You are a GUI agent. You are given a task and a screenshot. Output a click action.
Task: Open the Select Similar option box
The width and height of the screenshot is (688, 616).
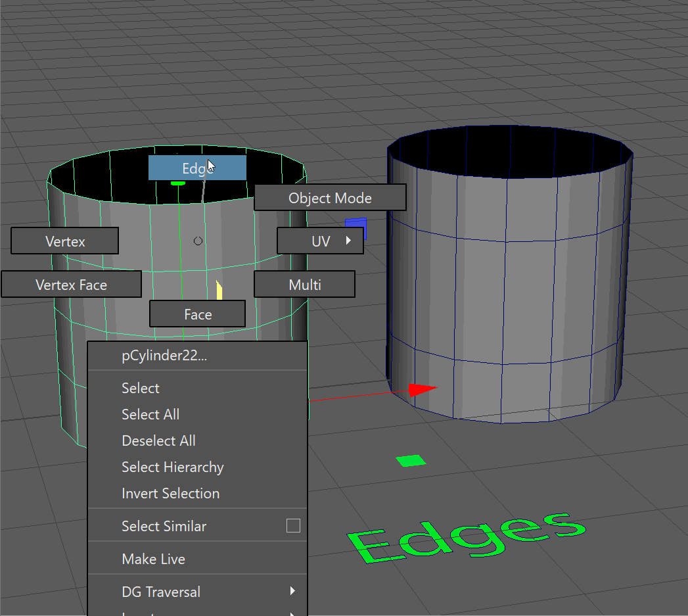tap(293, 526)
